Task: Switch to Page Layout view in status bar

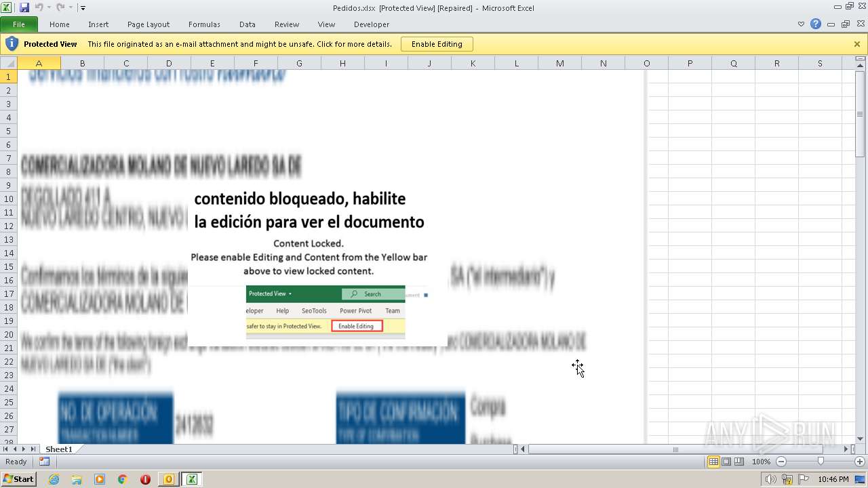Action: [726, 462]
